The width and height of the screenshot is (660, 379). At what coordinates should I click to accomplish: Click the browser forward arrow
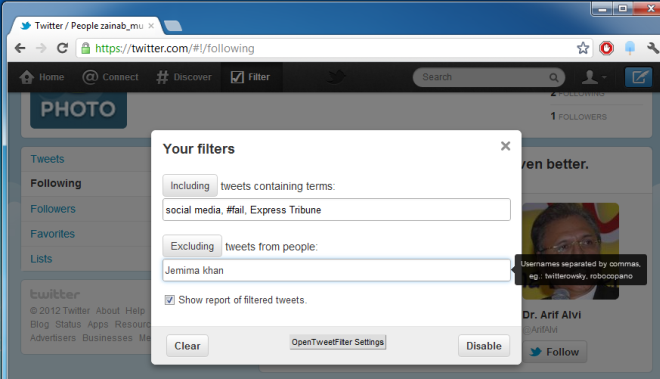(41, 48)
